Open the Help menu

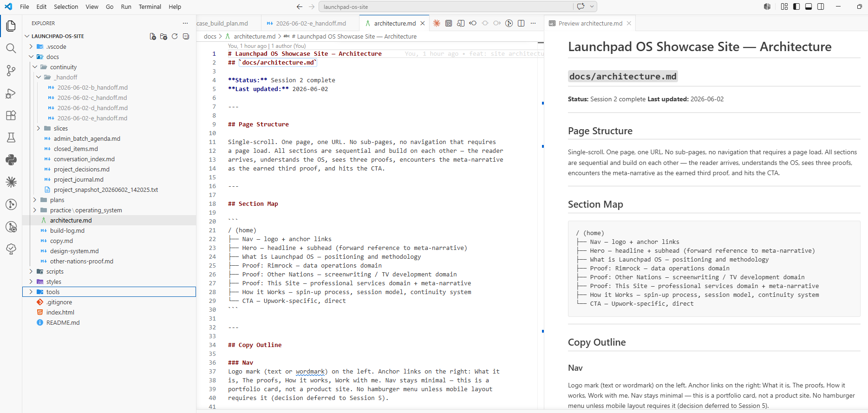point(175,7)
